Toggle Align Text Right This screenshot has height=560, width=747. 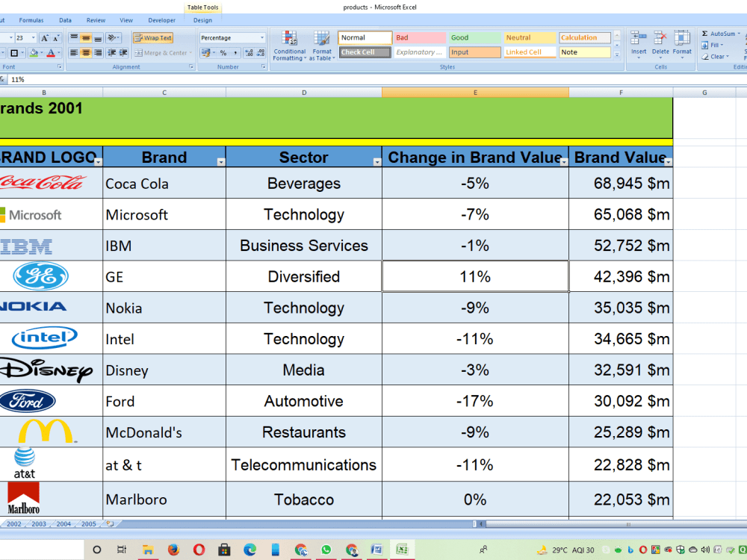(x=98, y=53)
